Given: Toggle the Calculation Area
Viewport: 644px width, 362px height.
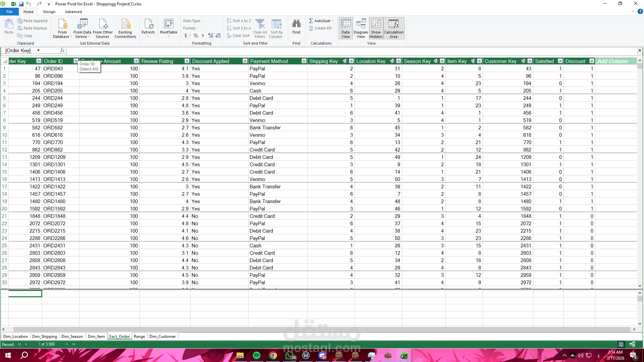Looking at the screenshot, I should pyautogui.click(x=394, y=28).
